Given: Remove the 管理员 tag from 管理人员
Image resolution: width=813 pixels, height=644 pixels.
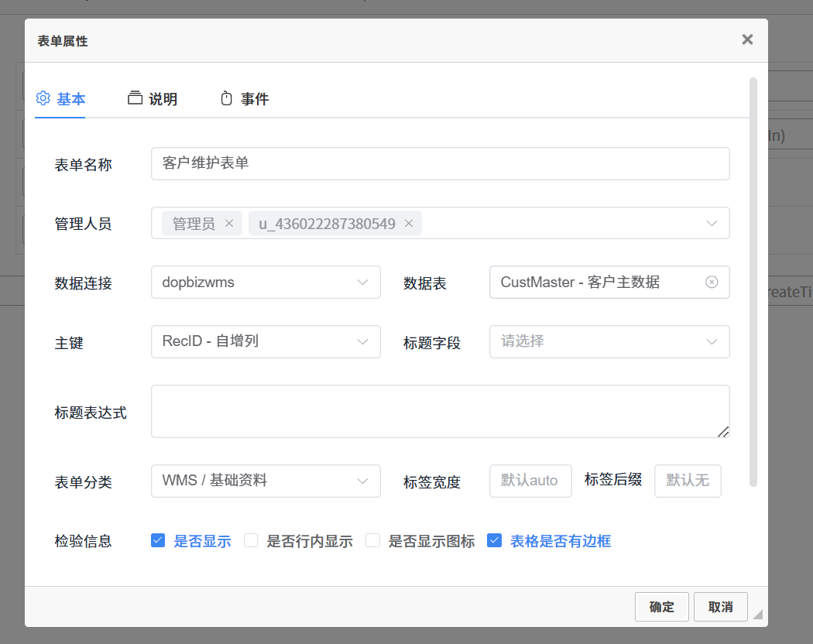Looking at the screenshot, I should (x=228, y=224).
